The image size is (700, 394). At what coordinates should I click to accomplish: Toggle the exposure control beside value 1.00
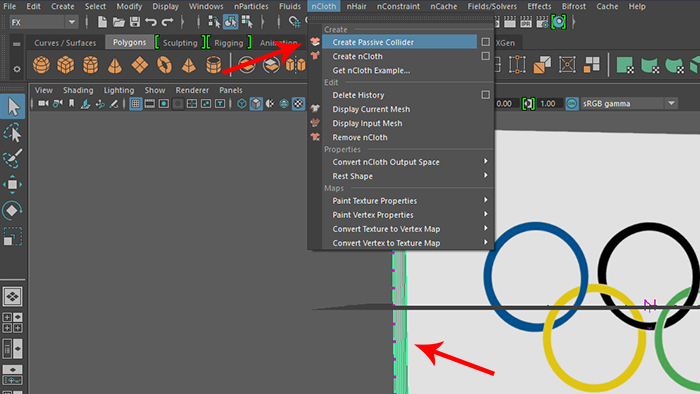(529, 104)
